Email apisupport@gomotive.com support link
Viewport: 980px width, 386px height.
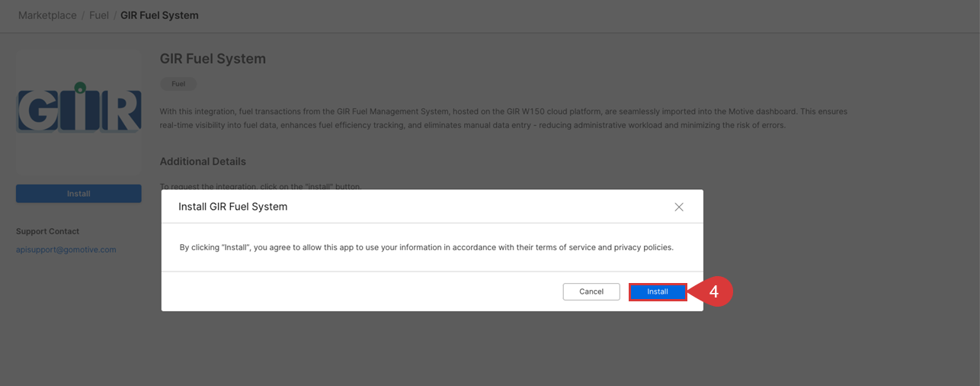tap(66, 249)
